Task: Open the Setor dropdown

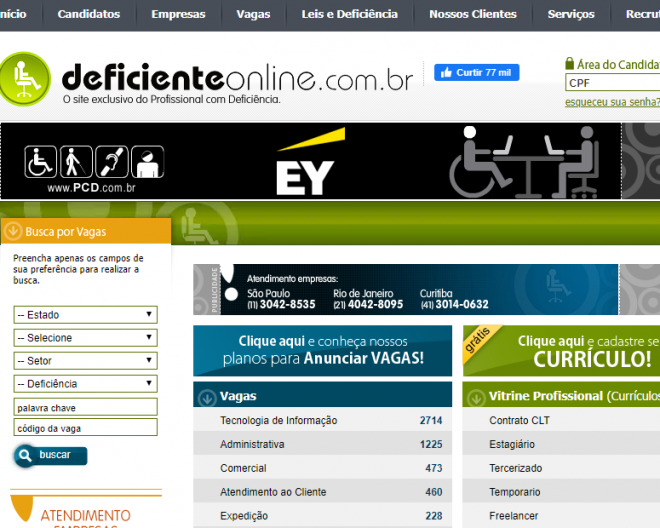Action: pyautogui.click(x=85, y=361)
